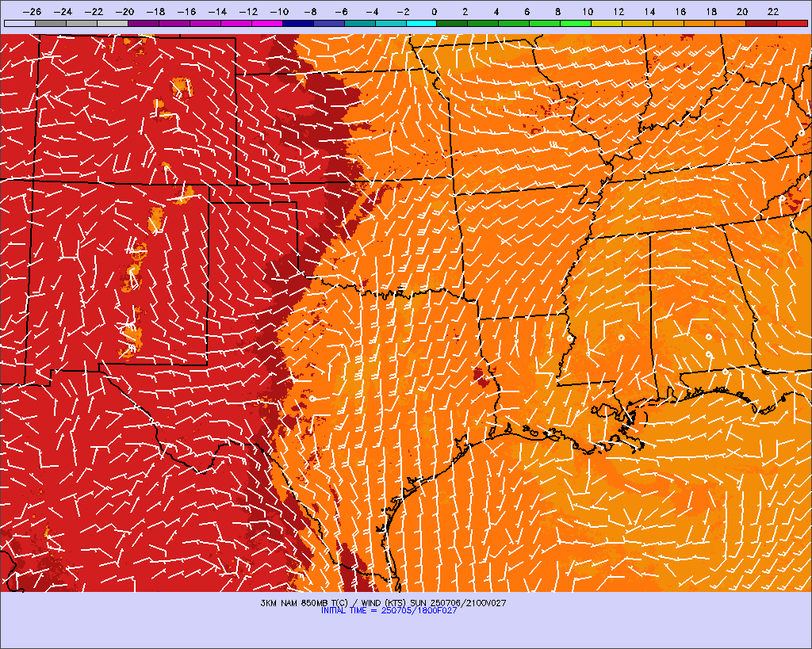
Task: Choose the navy -10 to -8 swatch
Action: coord(298,23)
